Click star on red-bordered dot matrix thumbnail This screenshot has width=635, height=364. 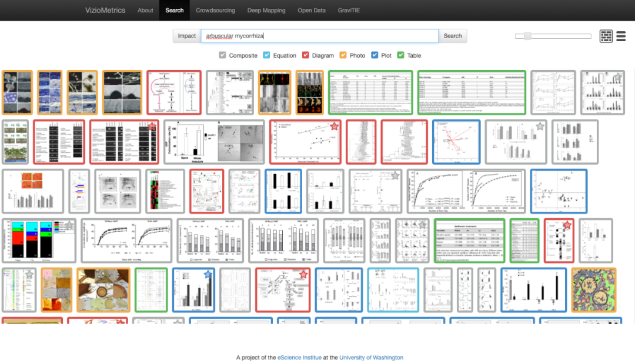(x=567, y=225)
